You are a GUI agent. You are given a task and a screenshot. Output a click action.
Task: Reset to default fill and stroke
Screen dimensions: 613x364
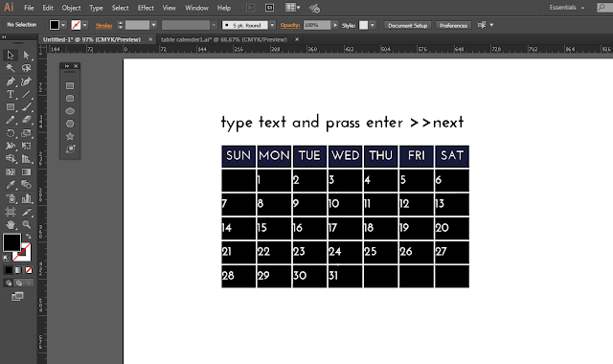6,258
